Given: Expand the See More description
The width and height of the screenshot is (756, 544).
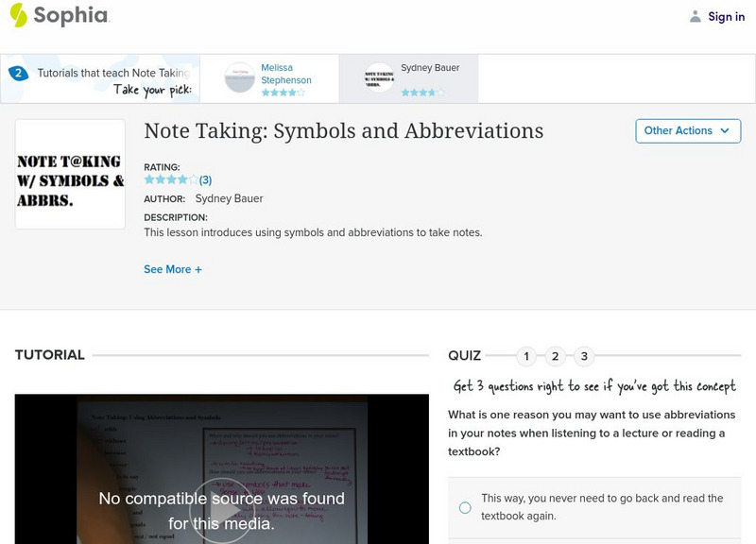Looking at the screenshot, I should click(x=173, y=269).
